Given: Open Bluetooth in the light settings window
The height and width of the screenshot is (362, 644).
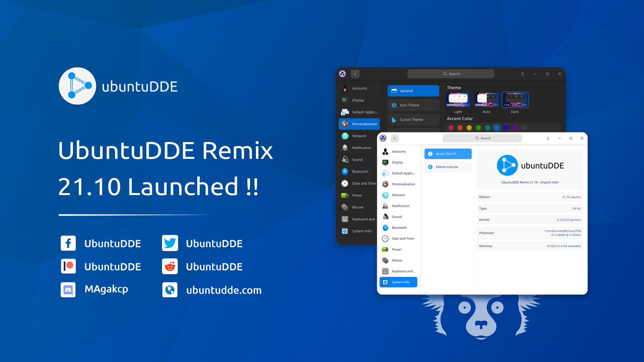Looking at the screenshot, I should coord(398,228).
